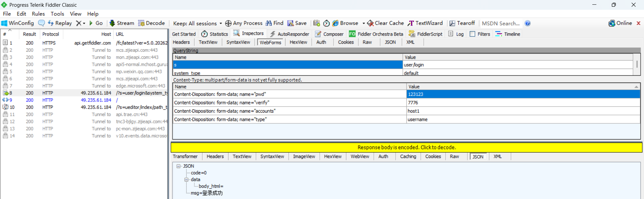Switch request inspector to Raw
The height and width of the screenshot is (199, 644).
pos(367,42)
